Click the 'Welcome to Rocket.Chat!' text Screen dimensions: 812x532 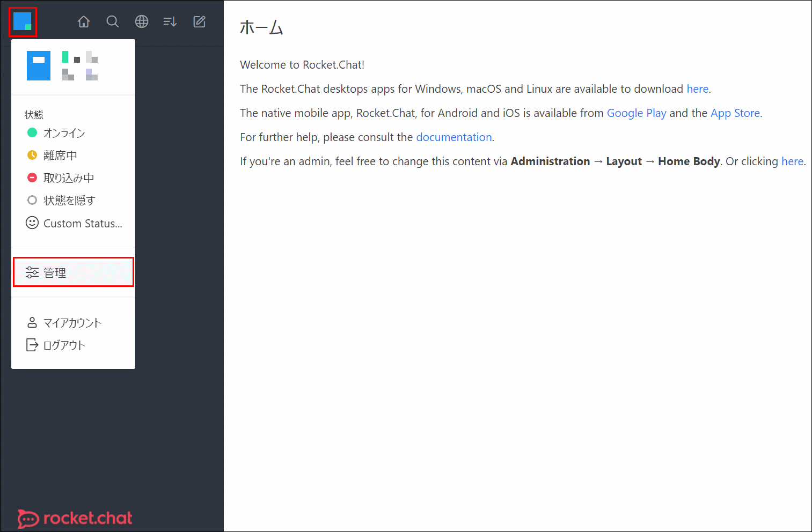[x=302, y=65]
